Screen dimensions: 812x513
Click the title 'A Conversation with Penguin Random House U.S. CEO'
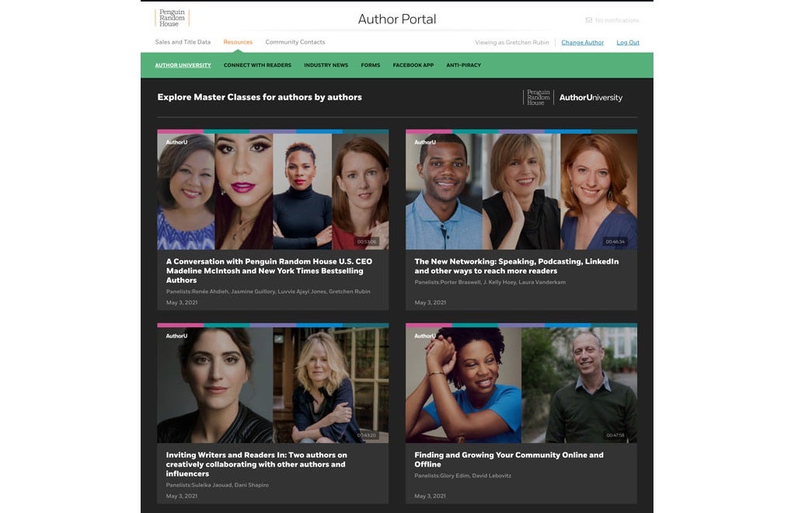(x=270, y=270)
